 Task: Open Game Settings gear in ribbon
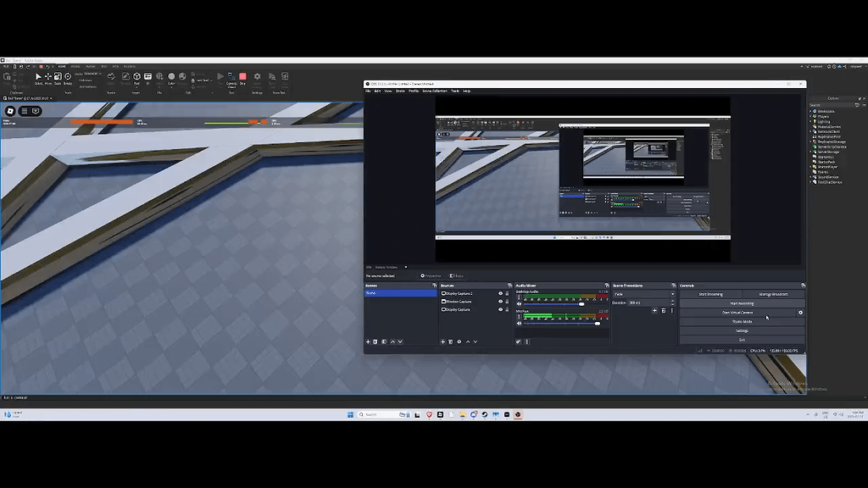click(x=258, y=78)
